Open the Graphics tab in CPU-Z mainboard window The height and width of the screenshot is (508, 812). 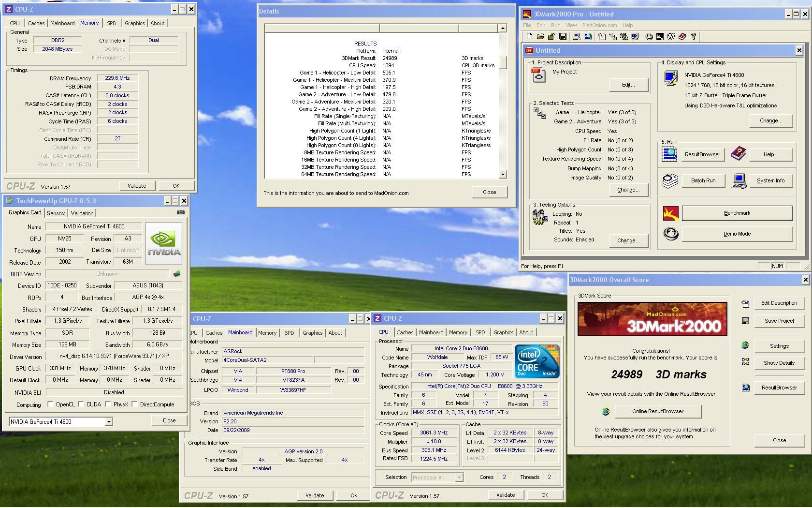tap(312, 333)
